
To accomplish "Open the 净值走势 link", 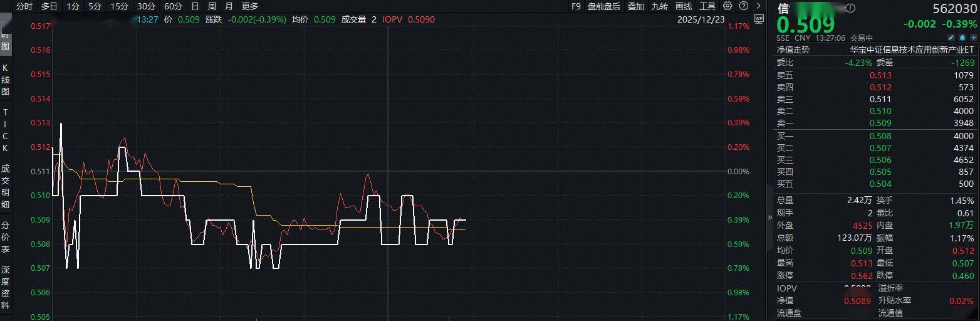I will pyautogui.click(x=793, y=50).
